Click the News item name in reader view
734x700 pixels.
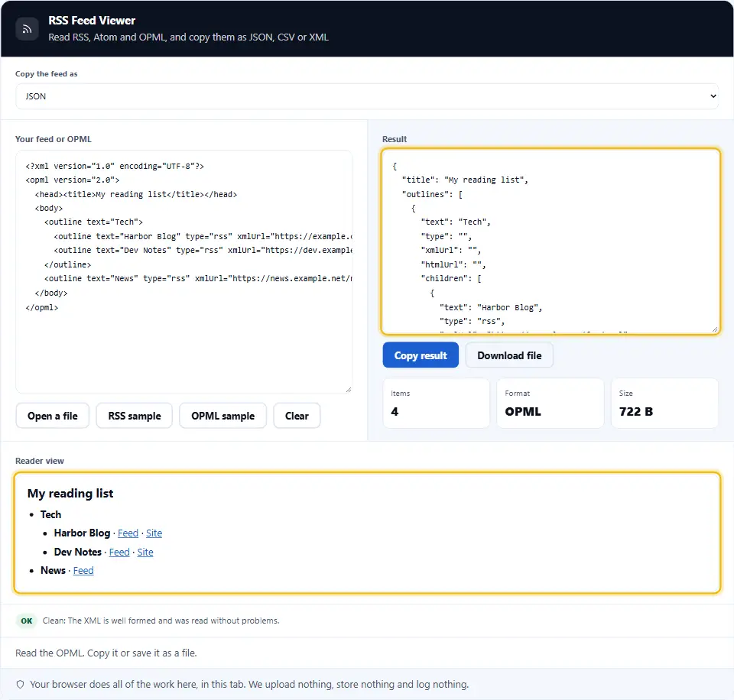53,570
